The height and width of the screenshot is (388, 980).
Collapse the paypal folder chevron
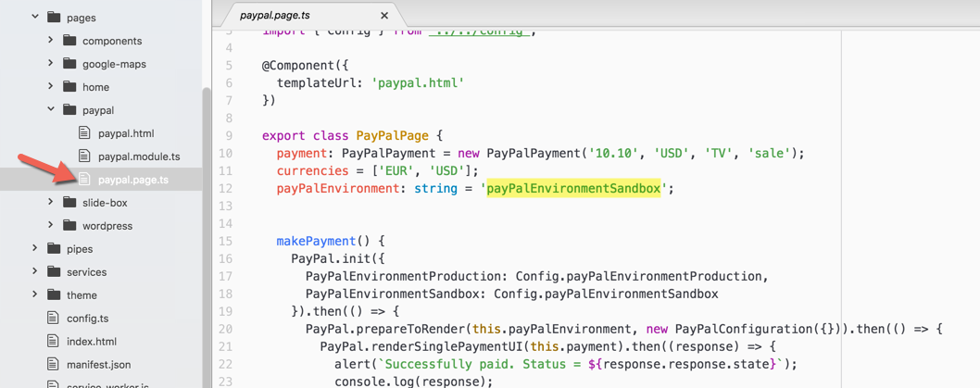tap(51, 110)
